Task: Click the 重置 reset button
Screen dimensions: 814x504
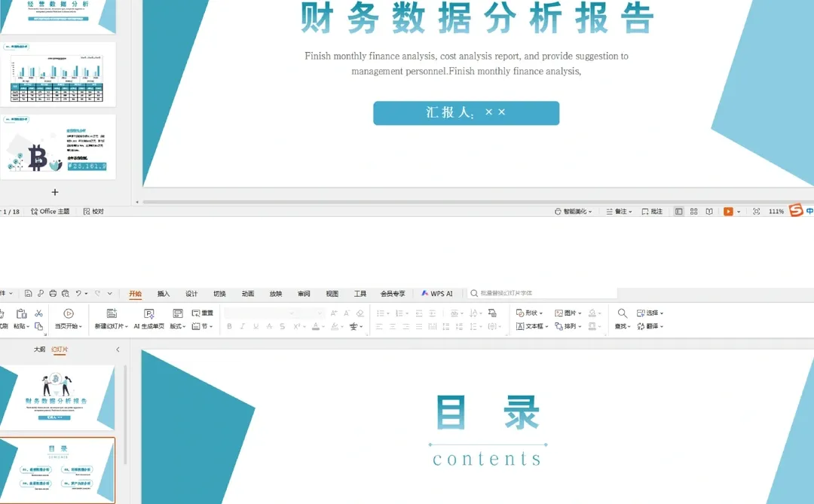Action: point(202,312)
